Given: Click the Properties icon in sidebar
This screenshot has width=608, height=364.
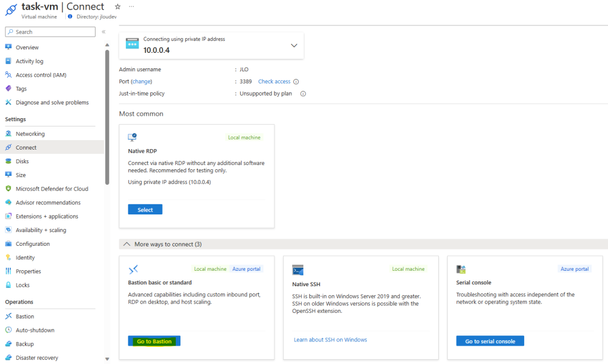Looking at the screenshot, I should click(8, 271).
